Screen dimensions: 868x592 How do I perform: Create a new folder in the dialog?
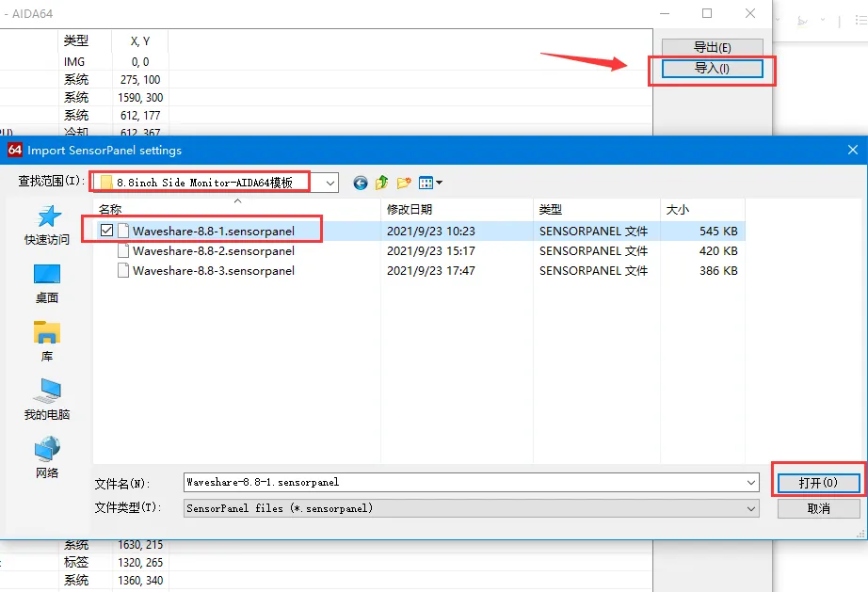(x=404, y=183)
